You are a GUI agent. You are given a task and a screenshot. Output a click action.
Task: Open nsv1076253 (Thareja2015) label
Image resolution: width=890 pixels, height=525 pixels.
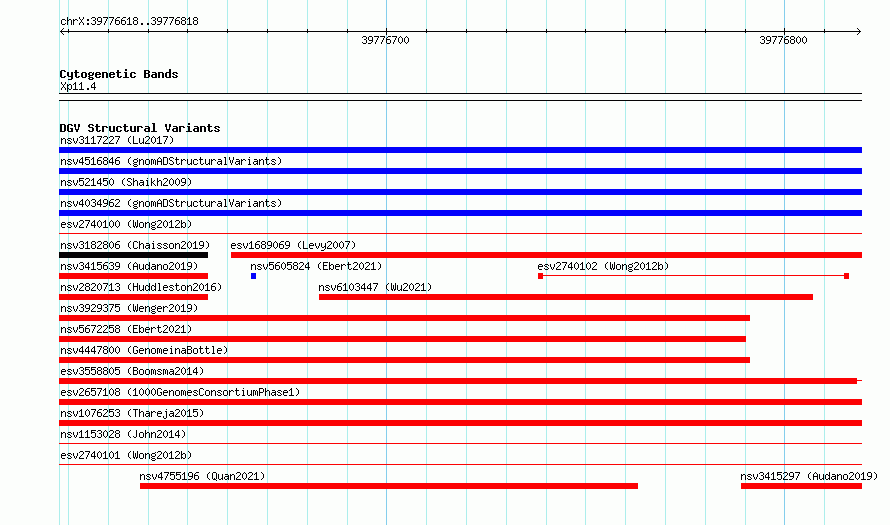coord(132,413)
